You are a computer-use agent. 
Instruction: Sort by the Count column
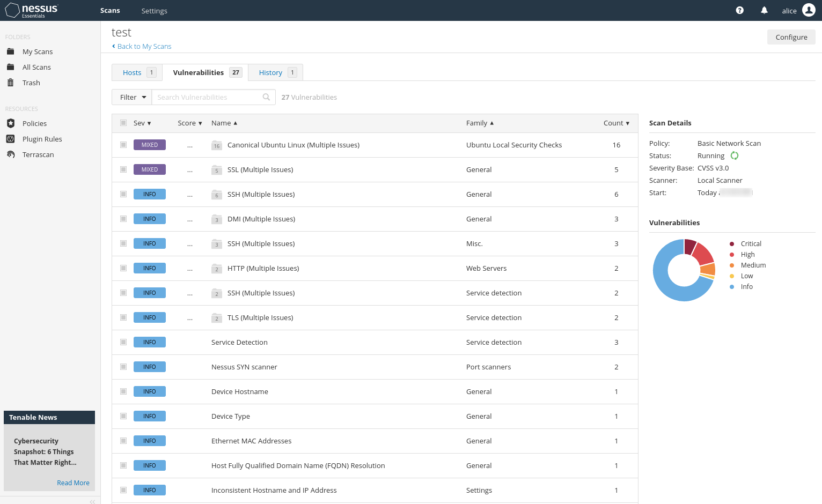tap(616, 123)
